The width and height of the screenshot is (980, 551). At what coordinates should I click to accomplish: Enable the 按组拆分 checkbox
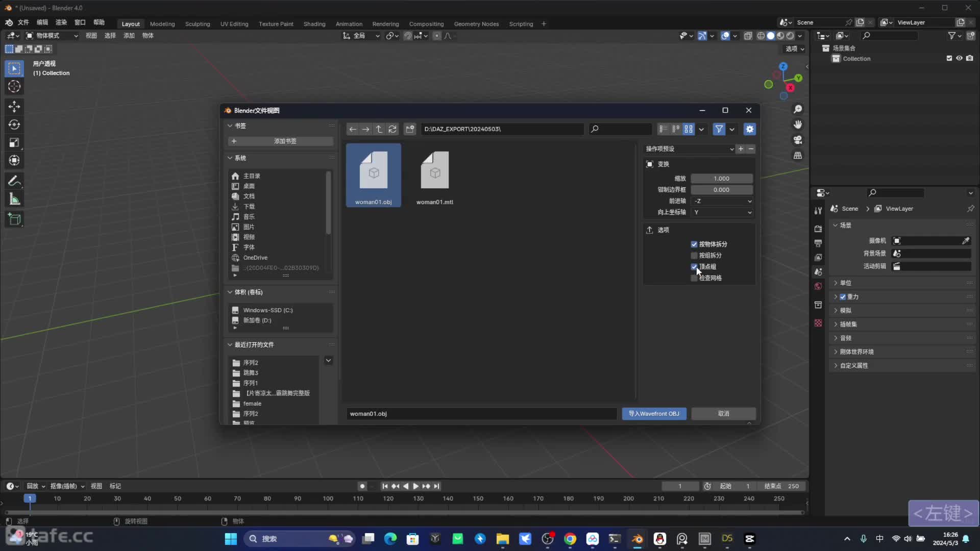(x=694, y=256)
